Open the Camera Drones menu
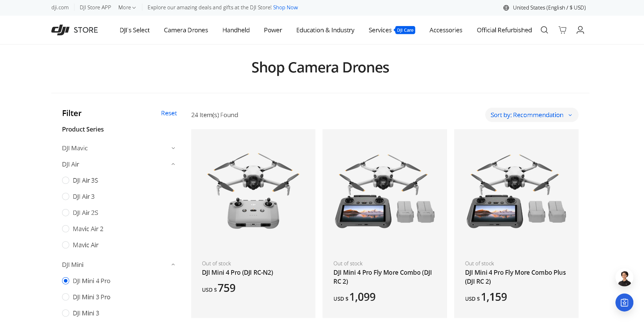The image size is (644, 324). pyautogui.click(x=186, y=30)
